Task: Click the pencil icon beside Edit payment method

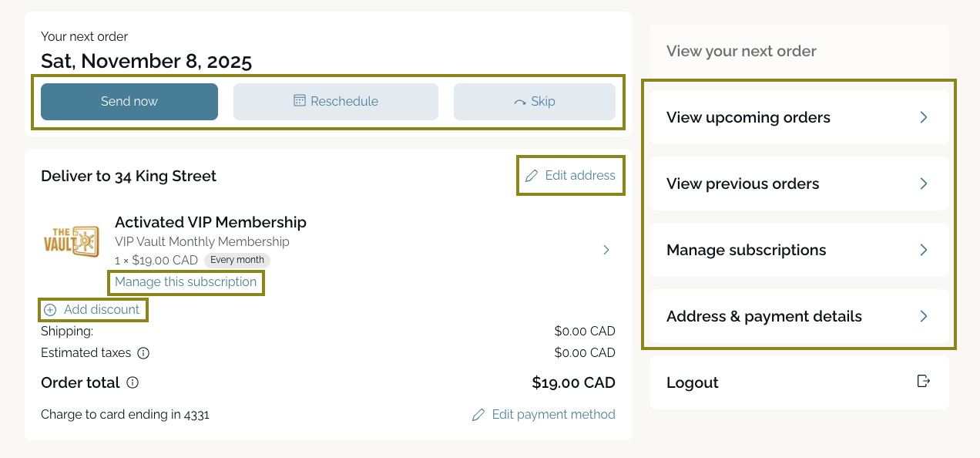Action: (x=478, y=415)
